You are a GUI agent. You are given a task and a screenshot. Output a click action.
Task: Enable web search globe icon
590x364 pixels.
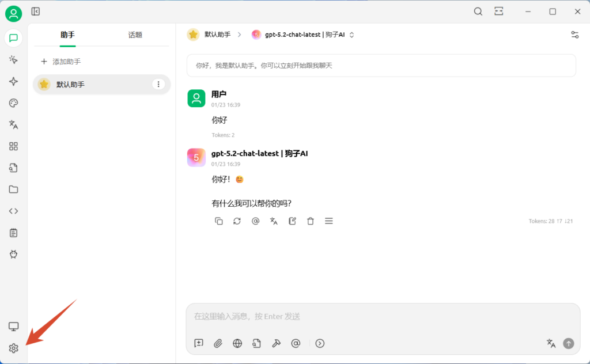[237, 343]
